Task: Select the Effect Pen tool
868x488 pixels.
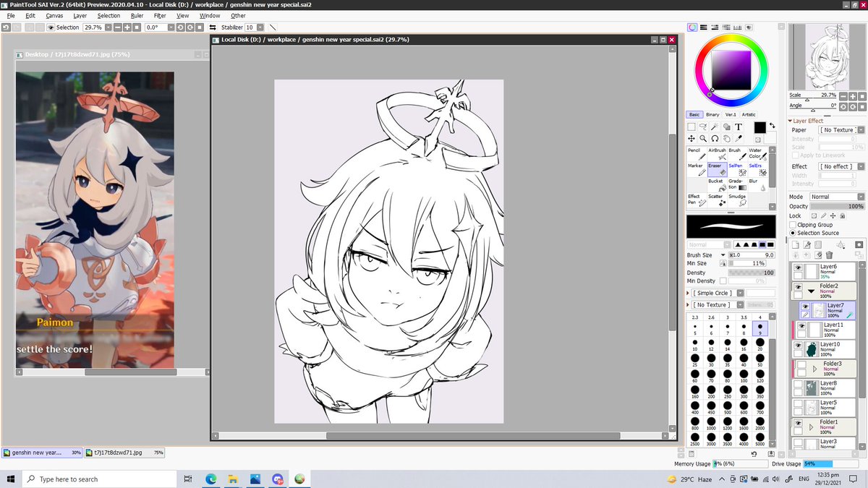Action: click(696, 200)
